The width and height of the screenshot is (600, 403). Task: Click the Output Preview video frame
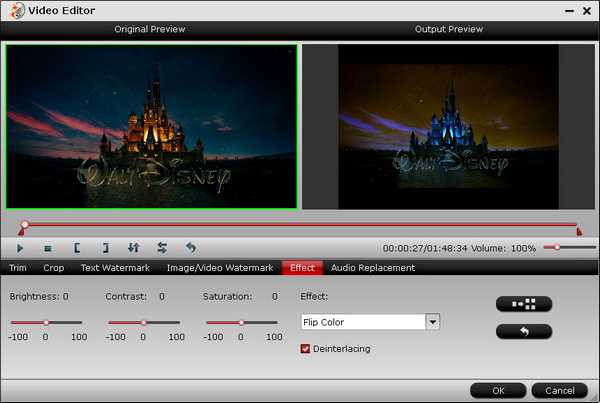tap(448, 127)
